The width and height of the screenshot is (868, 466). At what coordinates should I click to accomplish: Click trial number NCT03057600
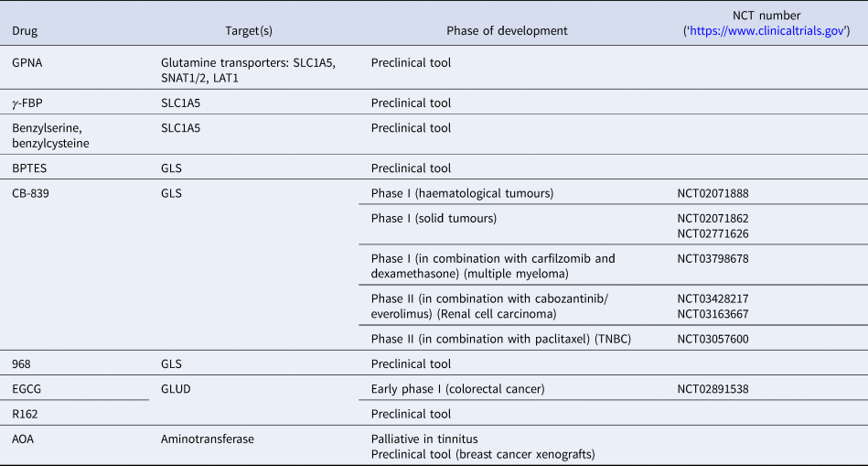click(x=713, y=339)
